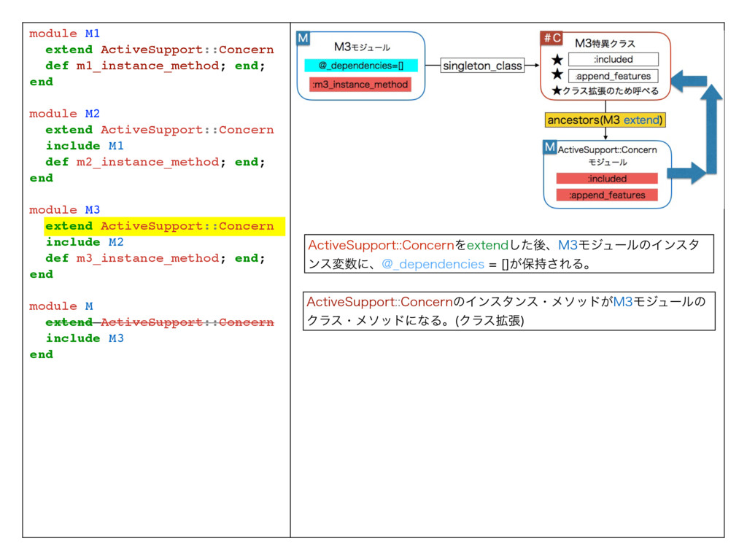Select the red :included box in the Concern module
The height and width of the screenshot is (560, 747).
(607, 179)
